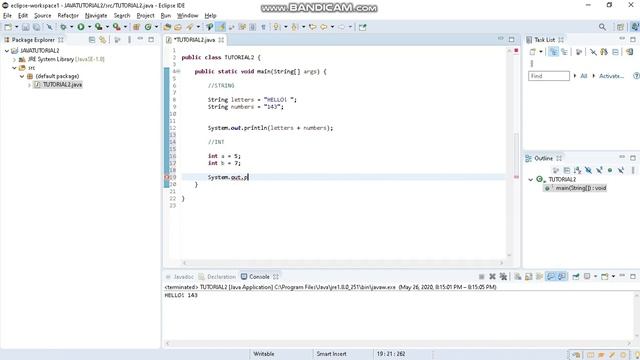Toggle Link with Editor in Package Explorer
The height and width of the screenshot is (360, 640).
[x=103, y=40]
